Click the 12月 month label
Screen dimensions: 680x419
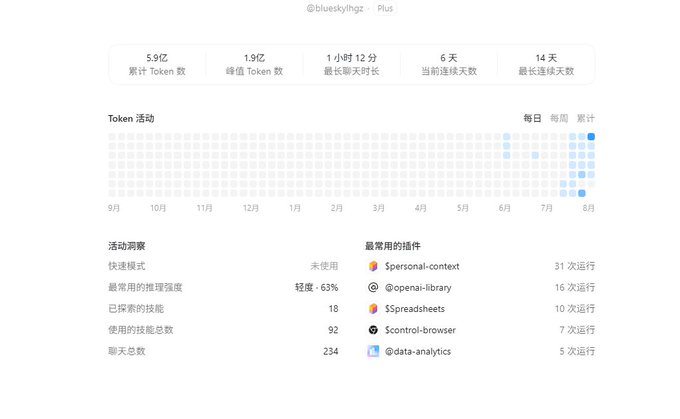[251, 208]
